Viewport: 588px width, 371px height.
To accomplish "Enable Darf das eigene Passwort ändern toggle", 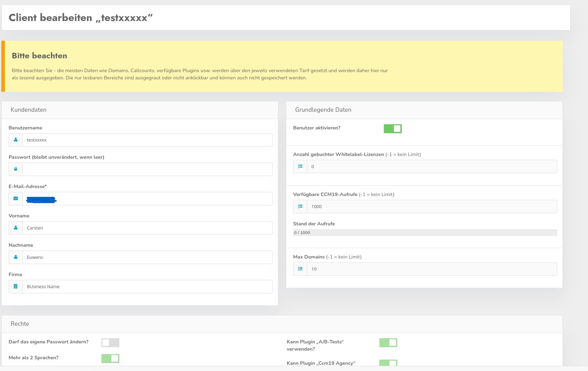I will [110, 342].
